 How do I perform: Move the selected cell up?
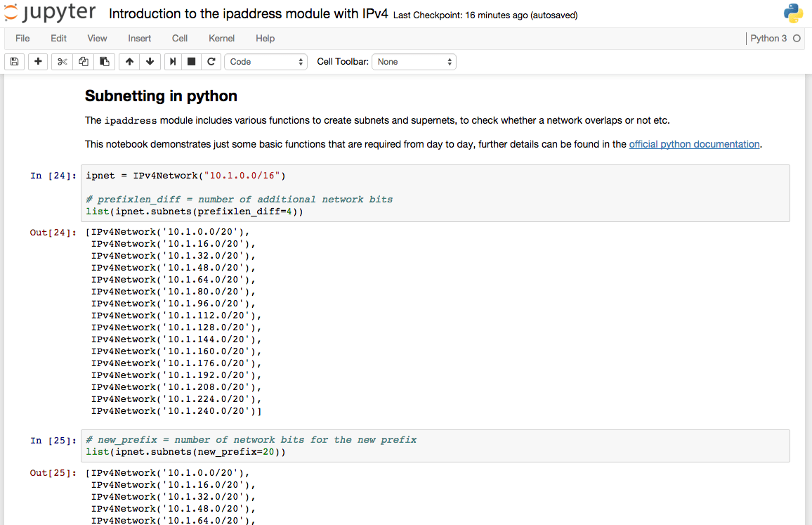(129, 61)
